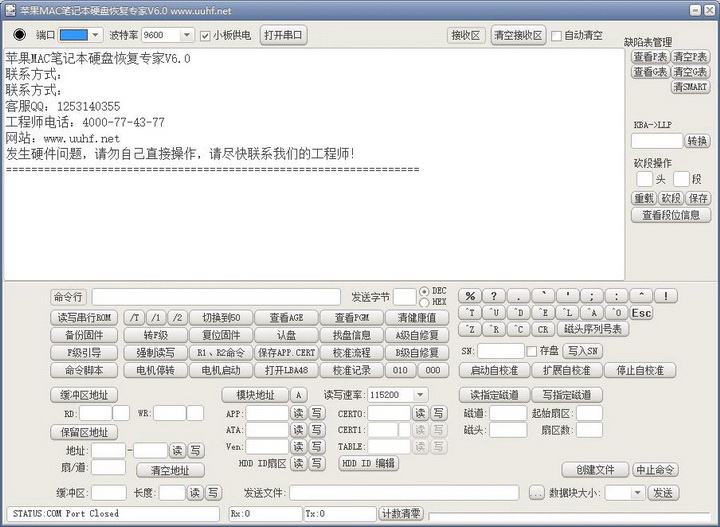Click the 读指定磁道 button
This screenshot has height=527, width=720.
[495, 395]
